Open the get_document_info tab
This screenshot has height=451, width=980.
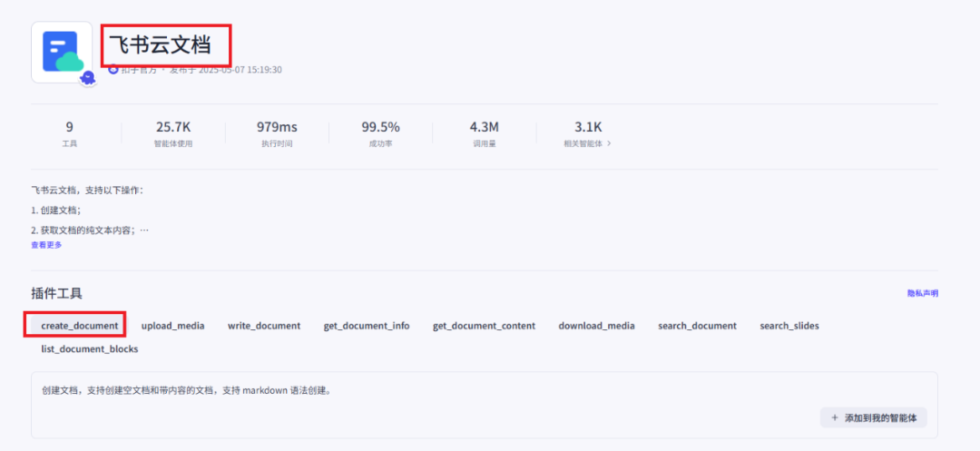pos(367,326)
